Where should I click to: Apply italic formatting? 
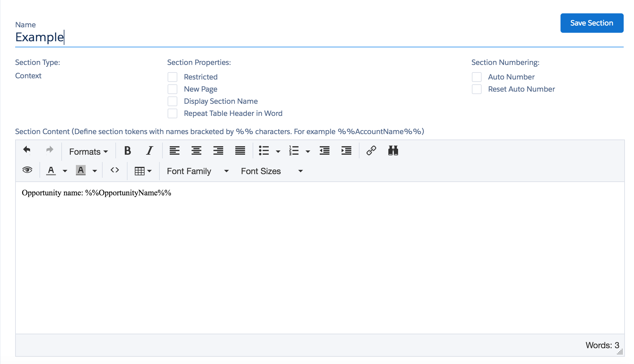(149, 151)
